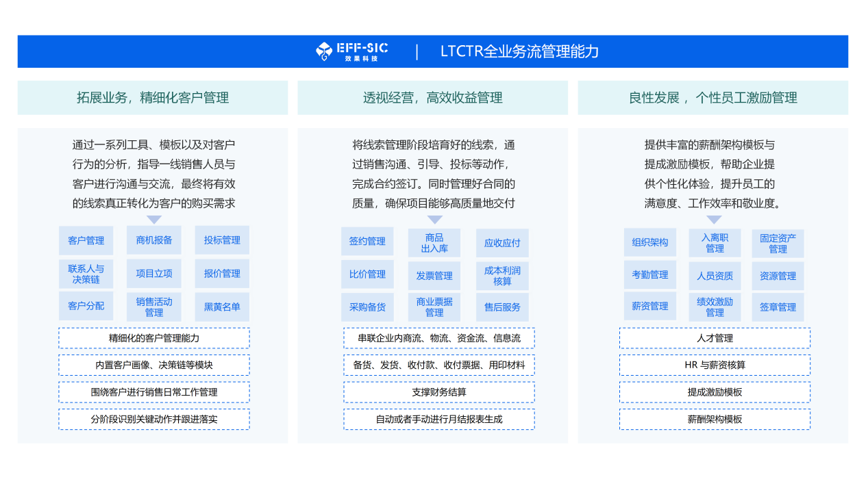The image size is (868, 488).
Task: Click the down arrow under employee incentive description
Action: point(714,220)
